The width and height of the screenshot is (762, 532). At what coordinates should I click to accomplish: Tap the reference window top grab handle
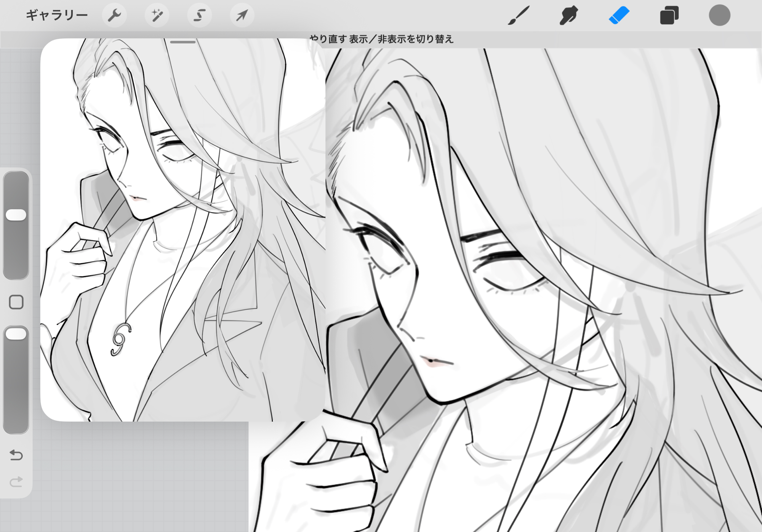coord(183,42)
